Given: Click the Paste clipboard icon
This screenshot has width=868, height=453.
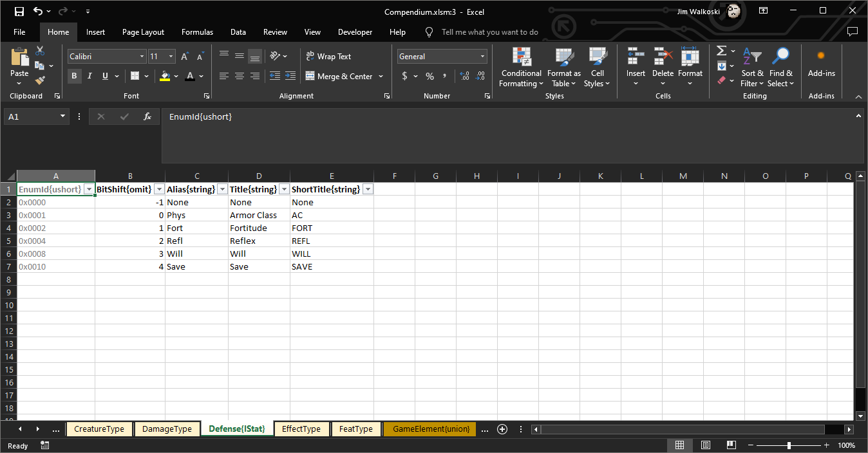Looking at the screenshot, I should (19, 57).
